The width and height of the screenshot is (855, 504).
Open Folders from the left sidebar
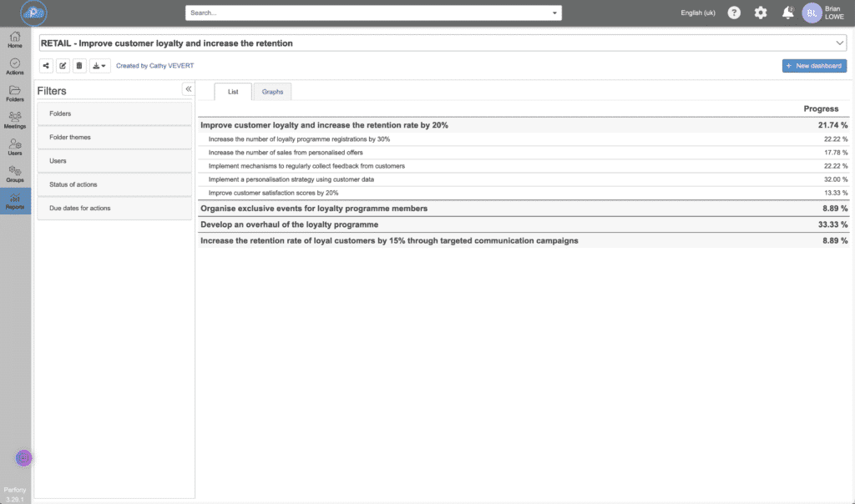point(15,93)
